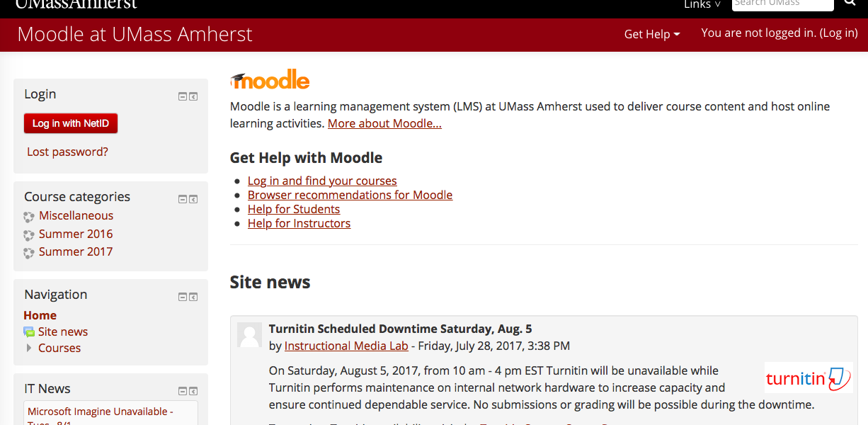Expand the Courses tree node

[29, 348]
